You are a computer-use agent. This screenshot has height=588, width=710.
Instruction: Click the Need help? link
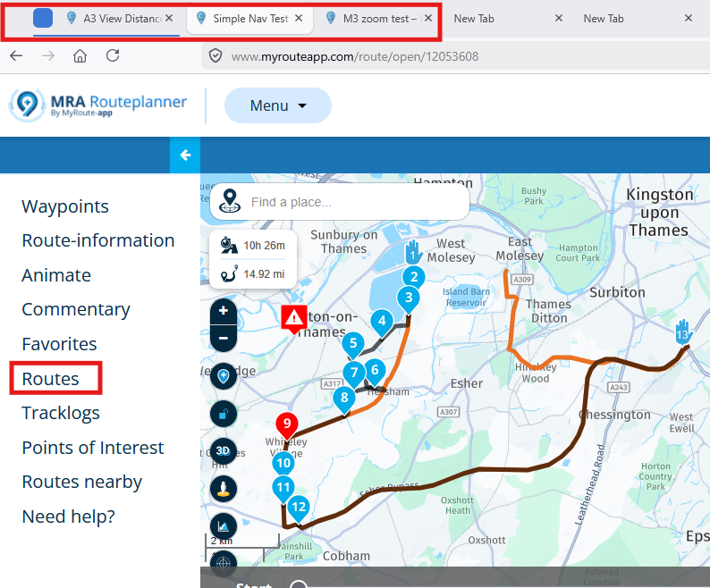[x=69, y=517]
